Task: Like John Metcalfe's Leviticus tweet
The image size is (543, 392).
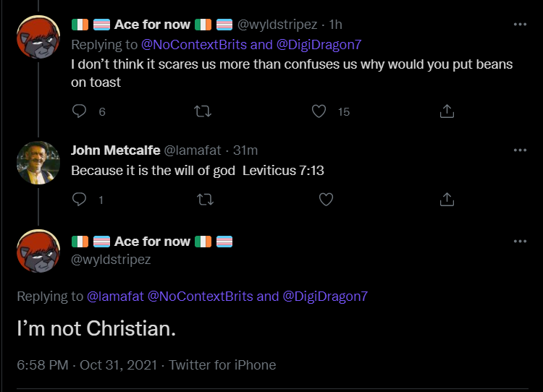Action: (326, 200)
